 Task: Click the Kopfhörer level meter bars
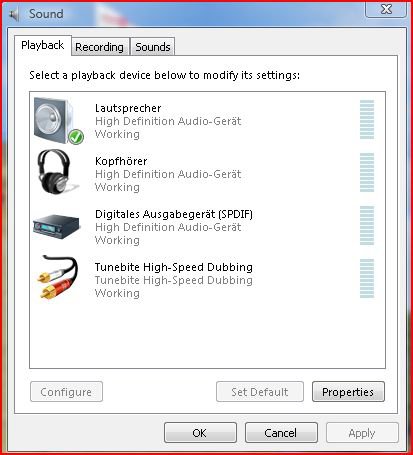pos(367,172)
